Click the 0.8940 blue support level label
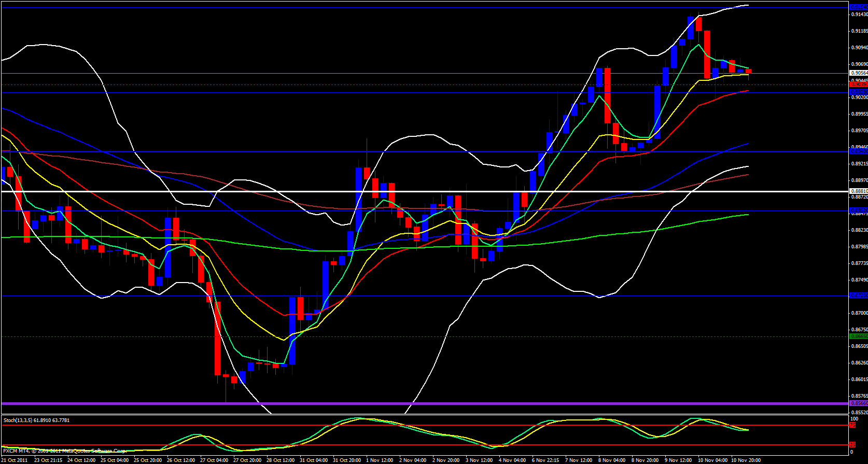The image size is (868, 464). 858,151
